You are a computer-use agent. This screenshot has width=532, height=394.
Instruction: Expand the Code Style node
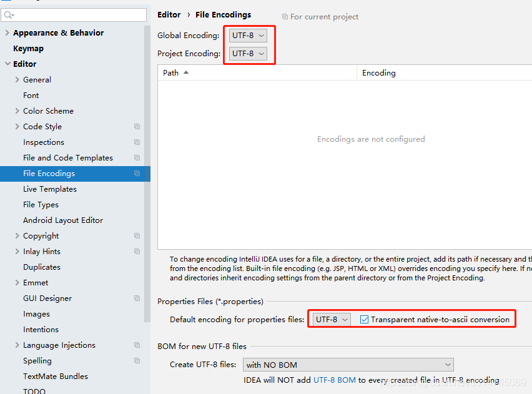[17, 127]
